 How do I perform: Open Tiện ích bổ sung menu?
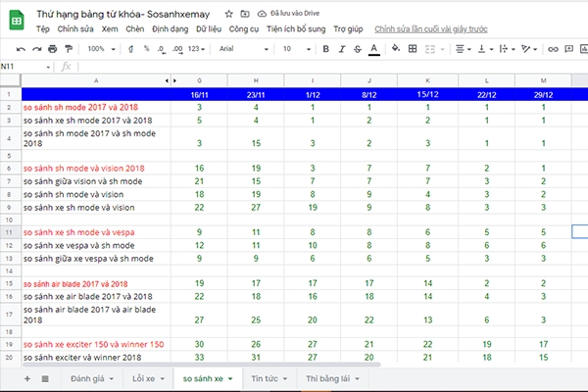pyautogui.click(x=296, y=29)
